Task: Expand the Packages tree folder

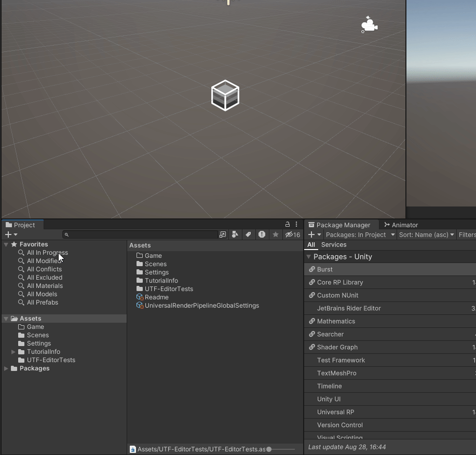Action: tap(6, 368)
